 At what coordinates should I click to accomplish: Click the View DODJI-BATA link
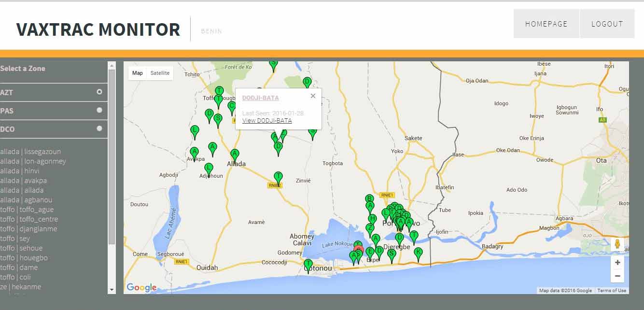267,121
